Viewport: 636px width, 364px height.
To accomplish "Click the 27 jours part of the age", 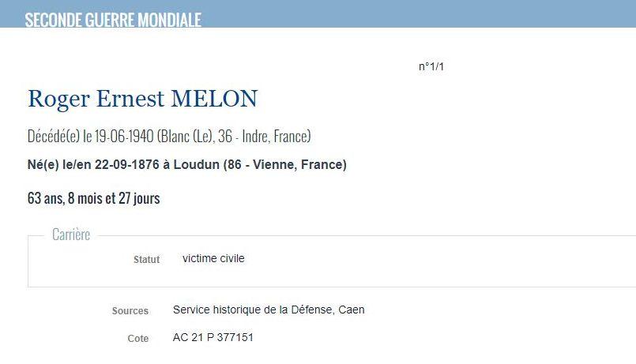I will click(x=141, y=198).
